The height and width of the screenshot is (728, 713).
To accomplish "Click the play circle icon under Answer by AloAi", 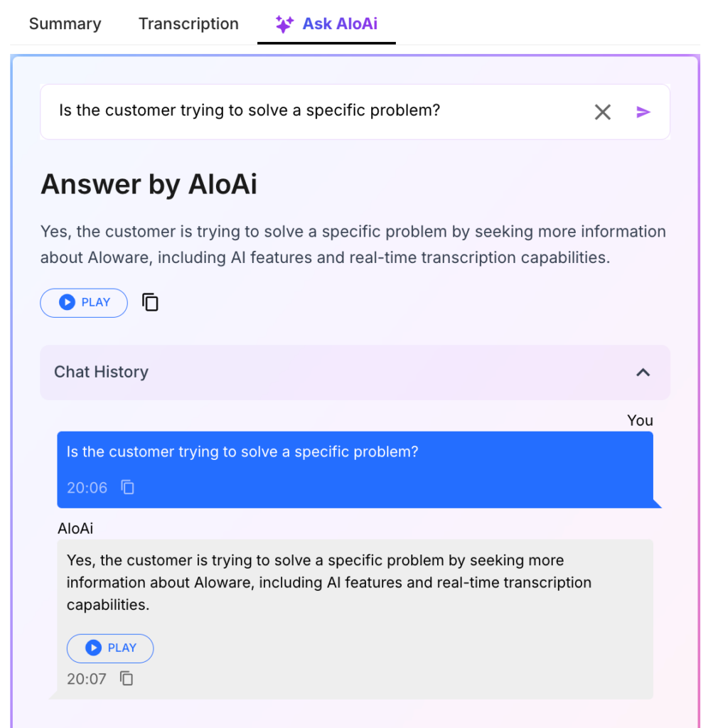I will [67, 302].
